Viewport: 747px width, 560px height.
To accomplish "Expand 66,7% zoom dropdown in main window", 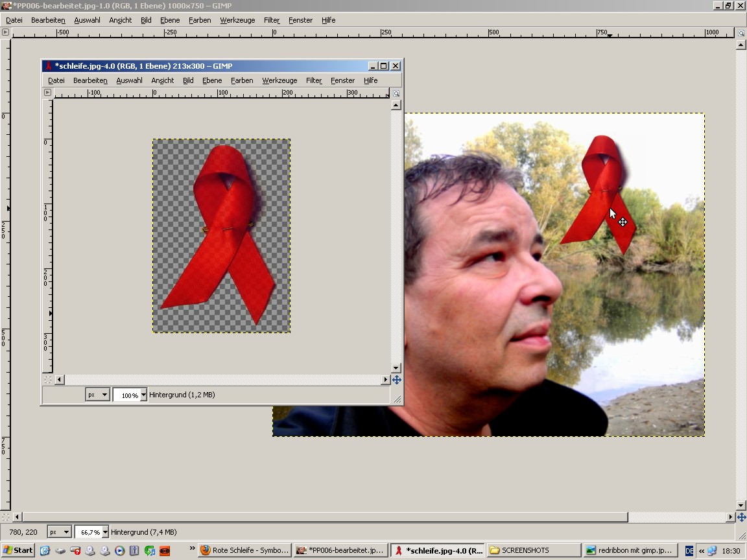I will [x=105, y=532].
